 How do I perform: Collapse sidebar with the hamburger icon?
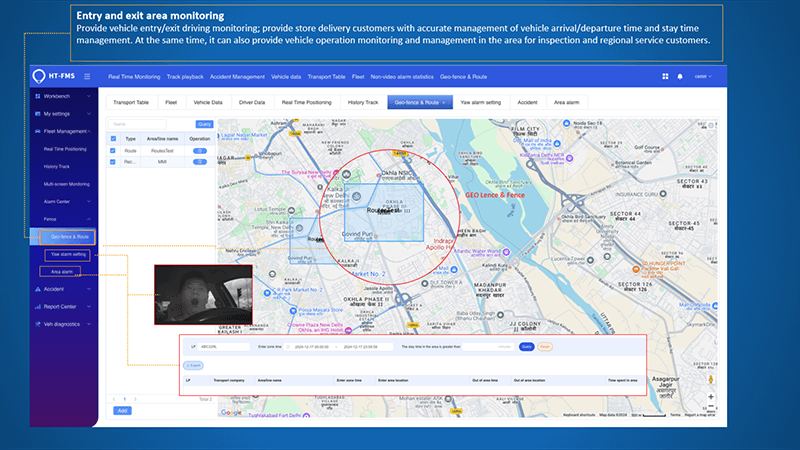point(87,77)
